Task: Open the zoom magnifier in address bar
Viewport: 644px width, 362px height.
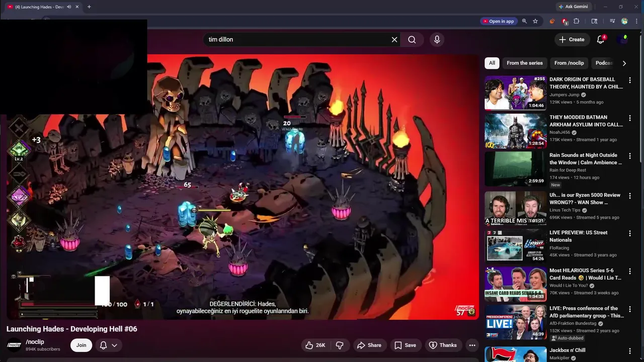Action: (524, 21)
